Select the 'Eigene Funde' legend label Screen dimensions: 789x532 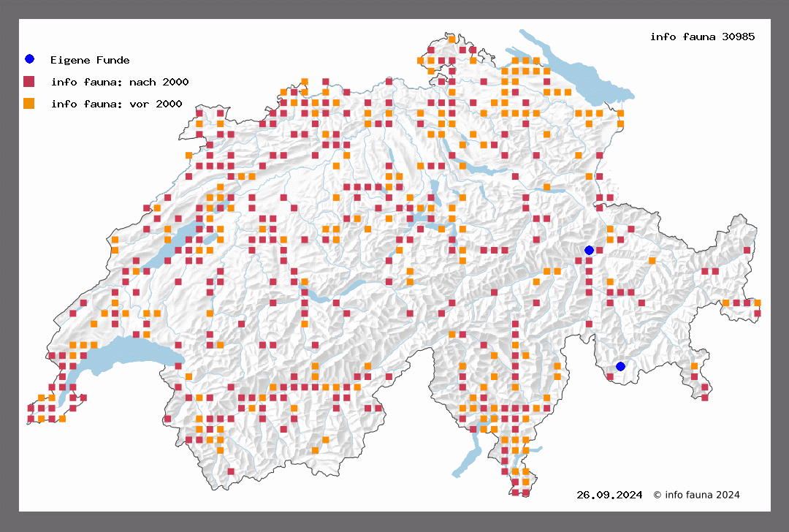point(90,60)
